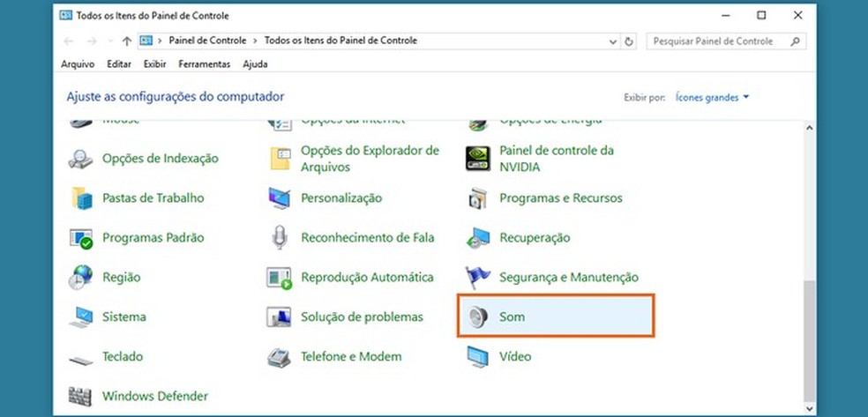Open the Ferramentas menu
The image size is (868, 417).
204,64
